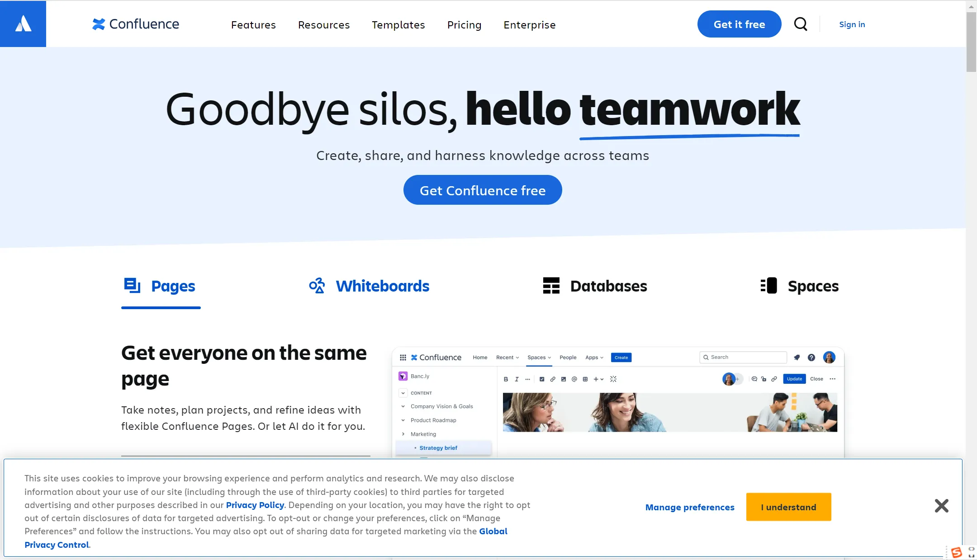Click the Atlassian logo icon
The height and width of the screenshot is (560, 977).
click(23, 24)
